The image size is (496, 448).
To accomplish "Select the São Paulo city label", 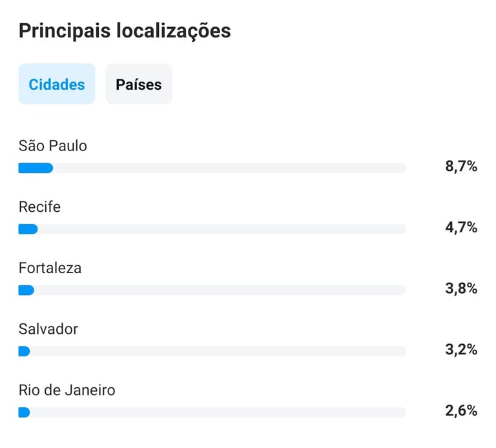I will [x=52, y=146].
